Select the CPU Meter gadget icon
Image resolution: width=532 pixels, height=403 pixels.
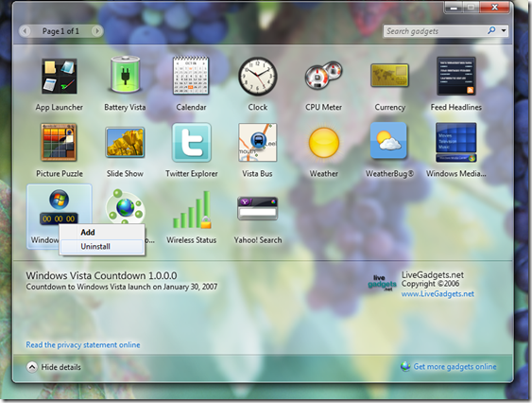click(323, 75)
